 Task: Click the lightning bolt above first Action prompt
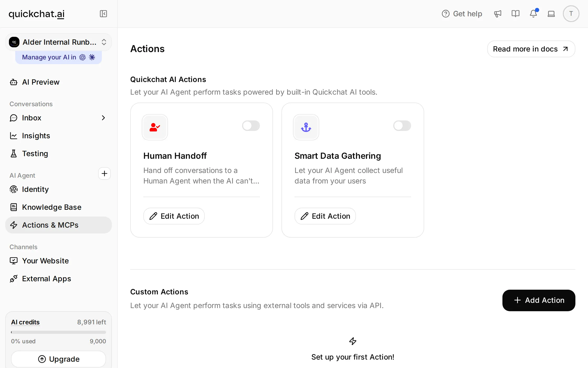pyautogui.click(x=353, y=341)
